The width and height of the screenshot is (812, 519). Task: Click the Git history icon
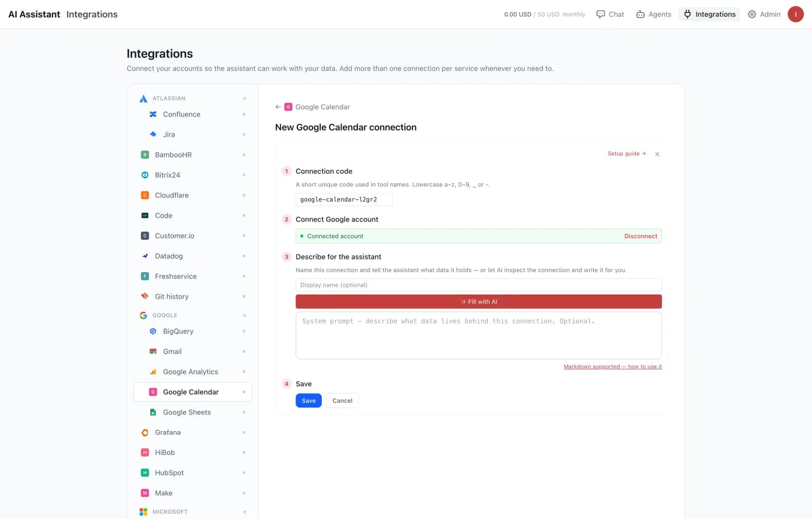click(x=145, y=297)
